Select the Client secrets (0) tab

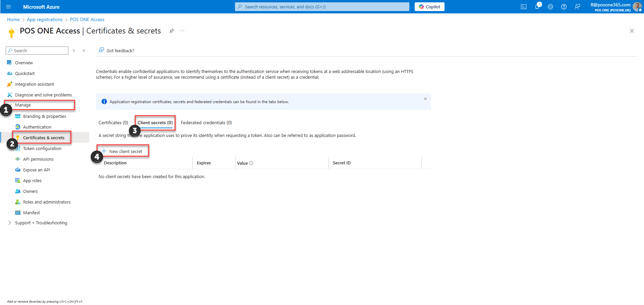coord(155,123)
